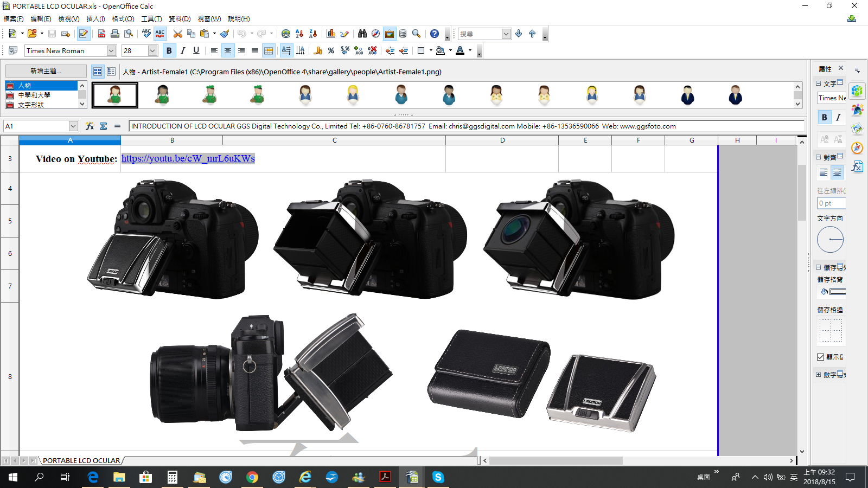Viewport: 868px width, 488px height.
Task: Insert a Chart via toolbar icon
Action: click(331, 34)
